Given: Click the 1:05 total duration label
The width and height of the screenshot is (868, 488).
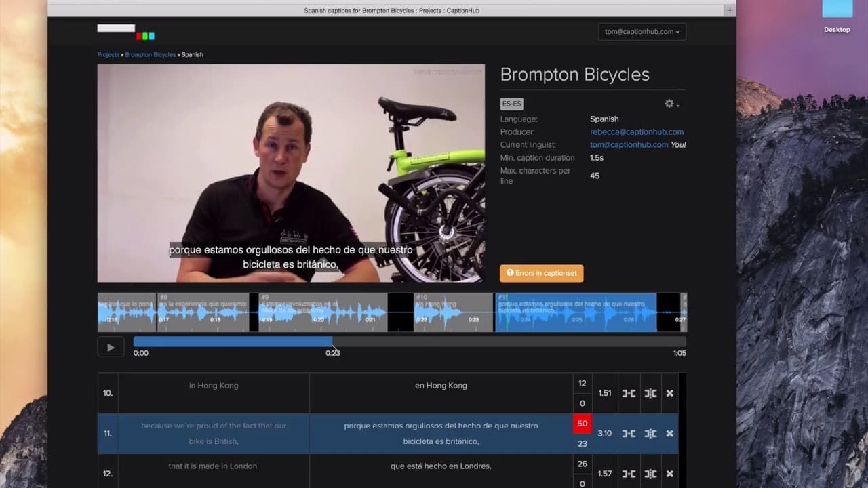Looking at the screenshot, I should (679, 353).
